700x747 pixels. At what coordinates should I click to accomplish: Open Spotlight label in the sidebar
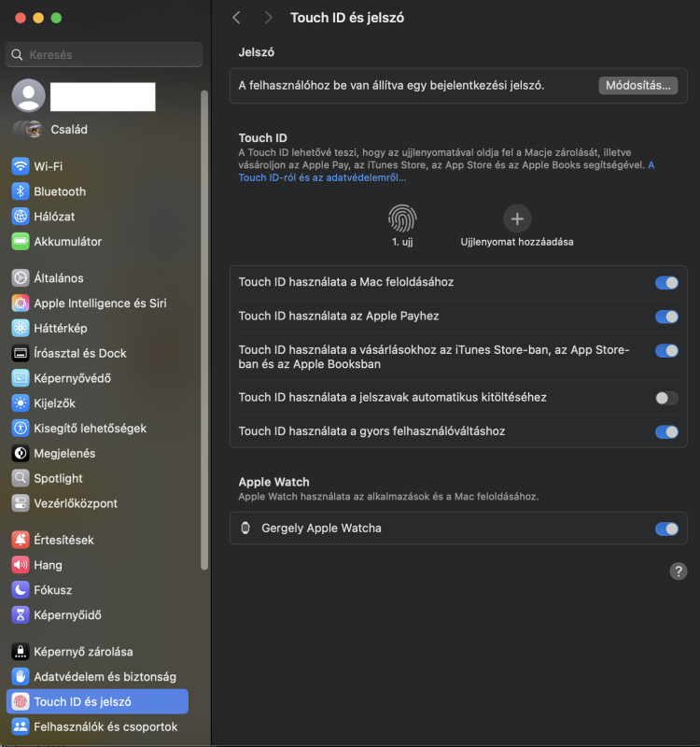click(x=58, y=478)
